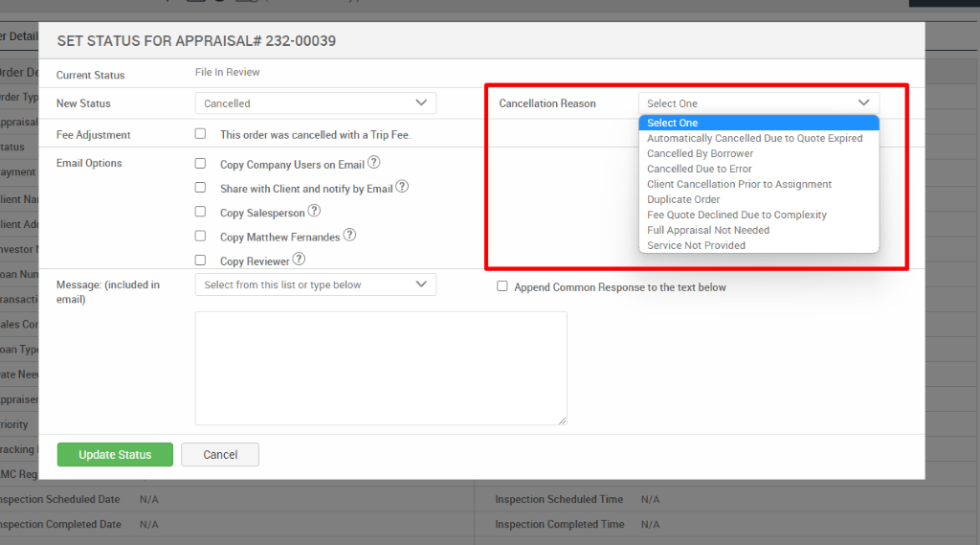Select Cancelled By Borrower reason
The height and width of the screenshot is (545, 980).
(759, 153)
